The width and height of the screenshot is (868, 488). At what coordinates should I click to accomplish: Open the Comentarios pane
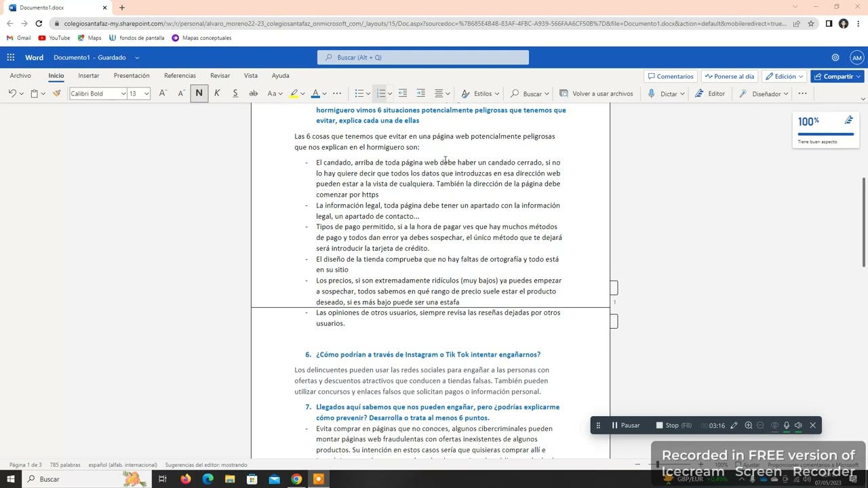click(x=670, y=77)
